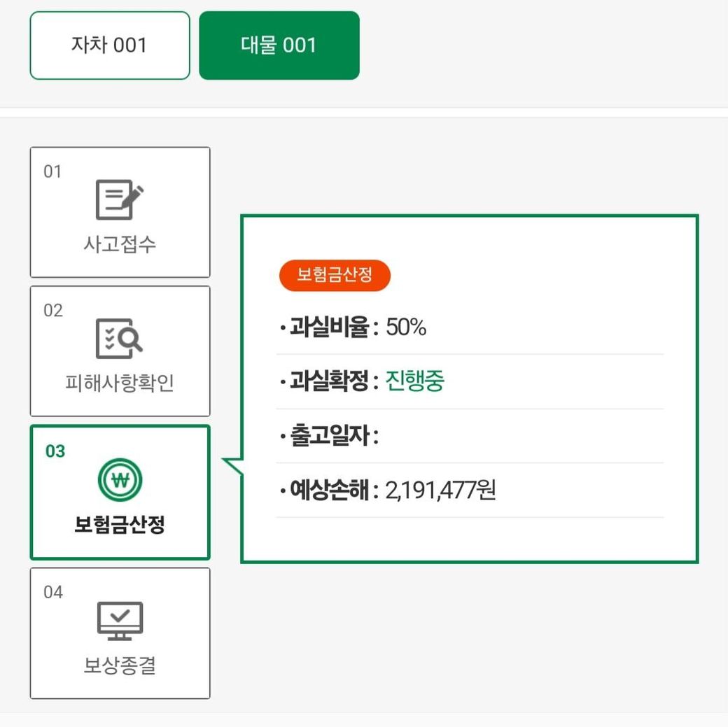Click the 과실비율 50% value

click(406, 327)
